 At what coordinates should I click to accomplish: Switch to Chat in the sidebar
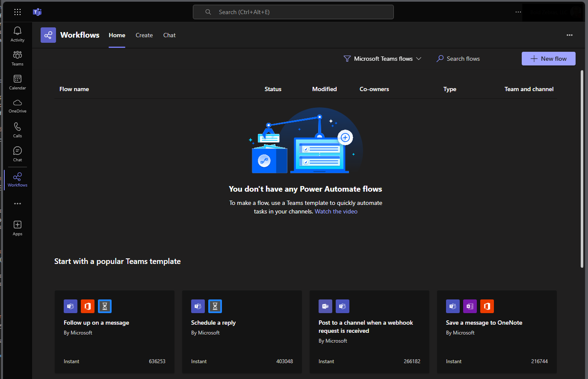pos(17,154)
